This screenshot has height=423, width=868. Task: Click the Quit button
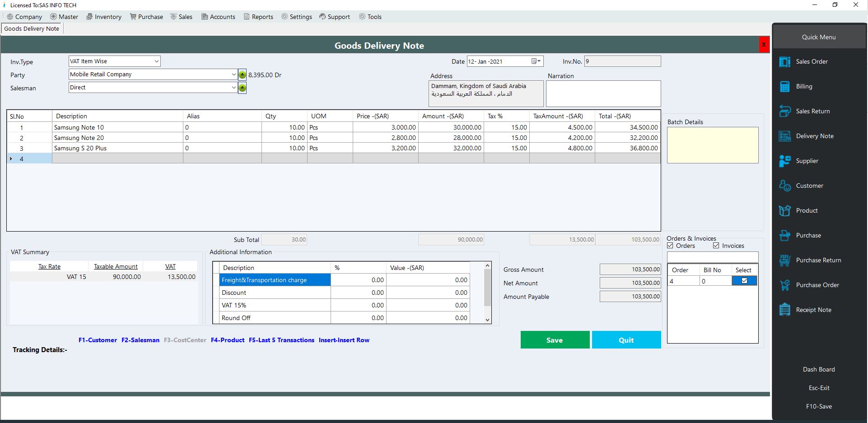click(626, 340)
